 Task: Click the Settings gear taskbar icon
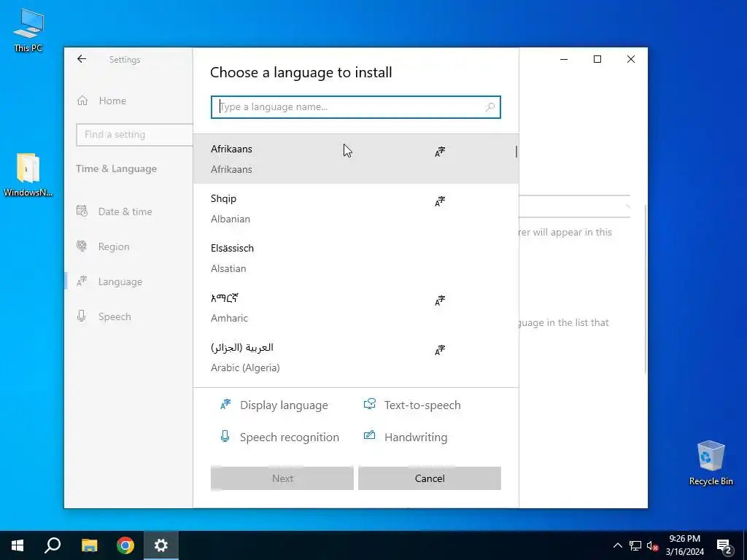pos(161,545)
